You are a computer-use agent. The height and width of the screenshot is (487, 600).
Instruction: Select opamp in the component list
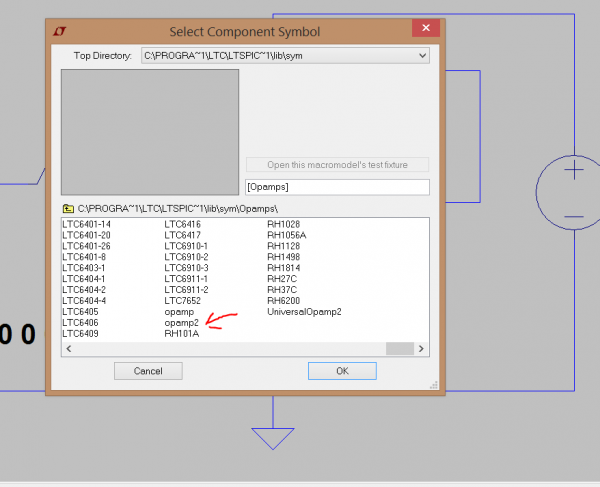click(179, 312)
